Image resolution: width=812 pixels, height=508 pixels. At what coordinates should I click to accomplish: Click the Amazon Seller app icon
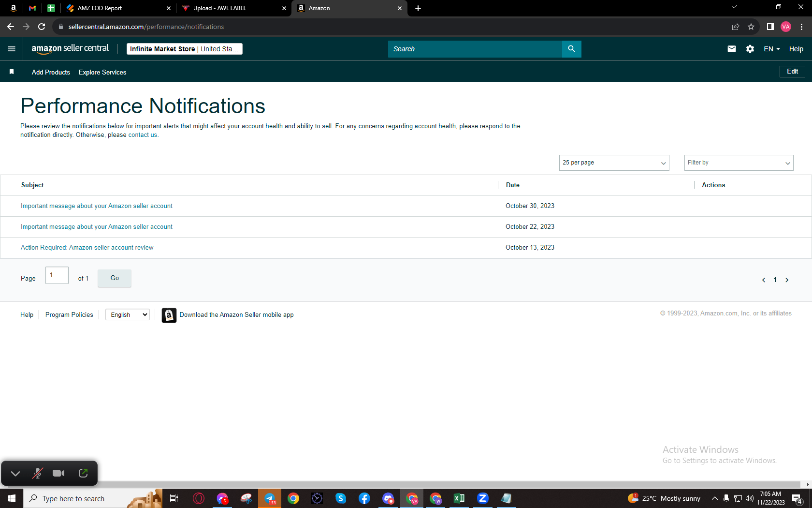[x=169, y=315]
